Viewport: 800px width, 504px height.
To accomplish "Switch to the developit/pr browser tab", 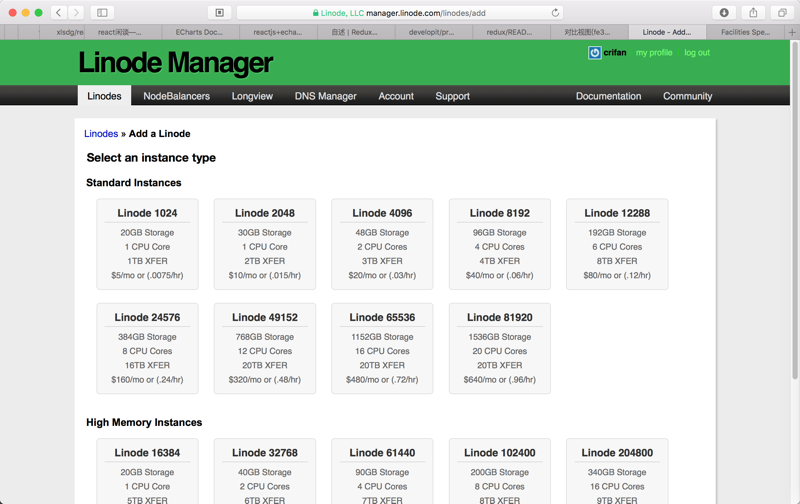I will tap(433, 32).
